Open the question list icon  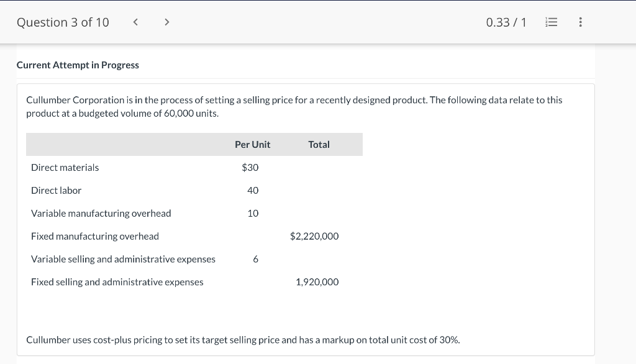(551, 22)
